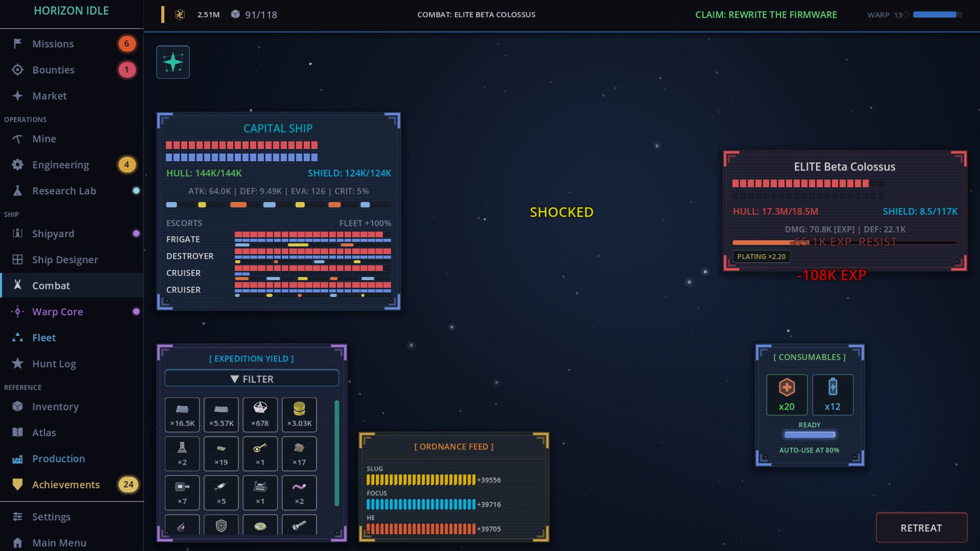980x551 pixels.
Task: Select the ×3.03K coin stack item
Action: coord(299,415)
